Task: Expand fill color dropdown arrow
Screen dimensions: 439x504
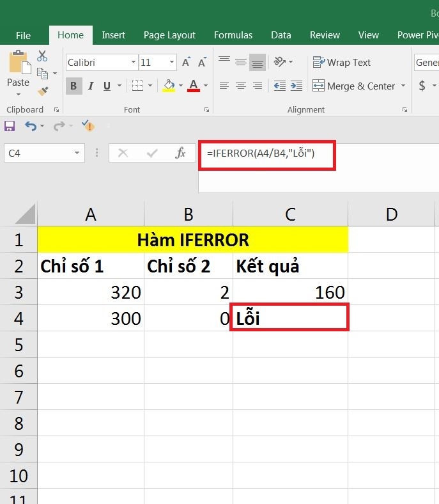Action: [x=181, y=86]
